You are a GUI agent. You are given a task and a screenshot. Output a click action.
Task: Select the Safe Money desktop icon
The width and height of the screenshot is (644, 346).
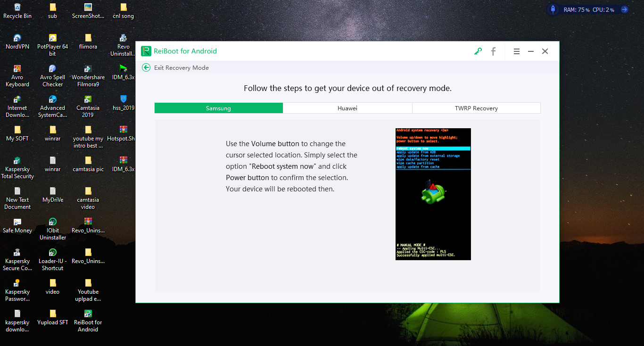(17, 225)
